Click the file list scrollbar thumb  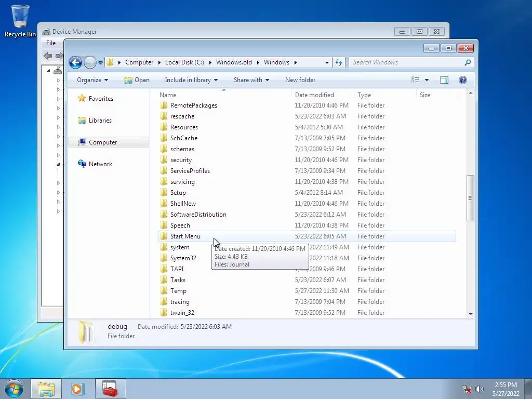pyautogui.click(x=470, y=198)
